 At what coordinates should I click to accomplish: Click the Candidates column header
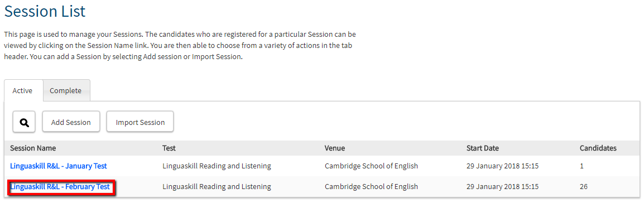click(598, 148)
